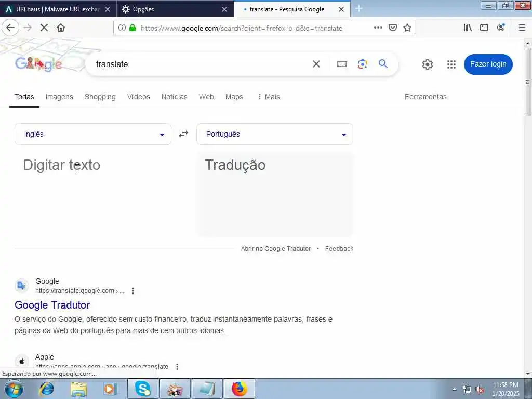Open the Library icon
This screenshot has height=399, width=532.
(x=468, y=28)
